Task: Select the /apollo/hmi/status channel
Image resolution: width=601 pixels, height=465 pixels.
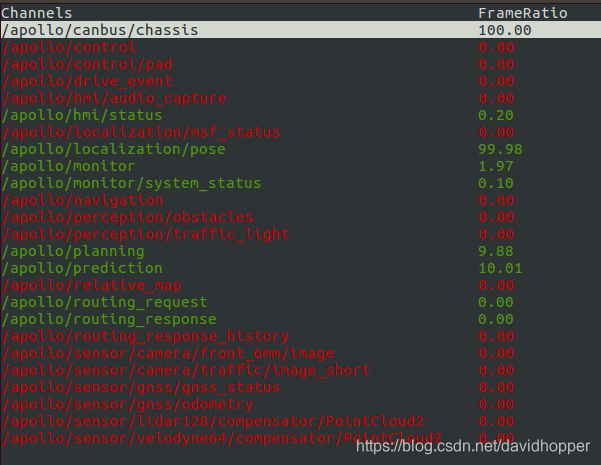Action: coord(82,115)
